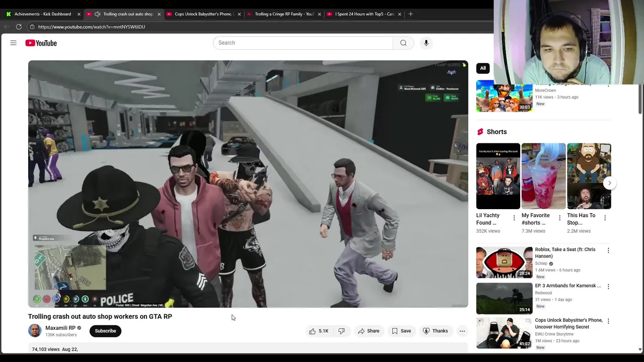Open options menu for EP. 3 Armbands video

(608, 287)
